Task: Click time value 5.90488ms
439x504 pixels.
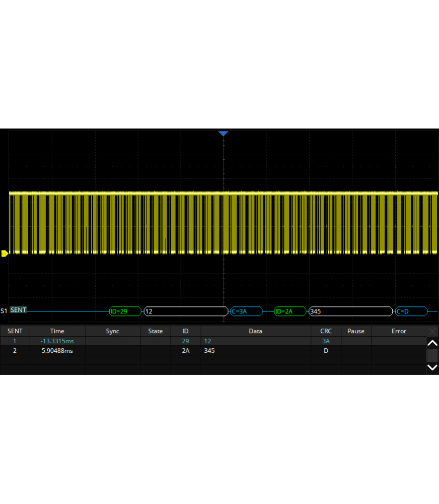Action: (x=57, y=351)
